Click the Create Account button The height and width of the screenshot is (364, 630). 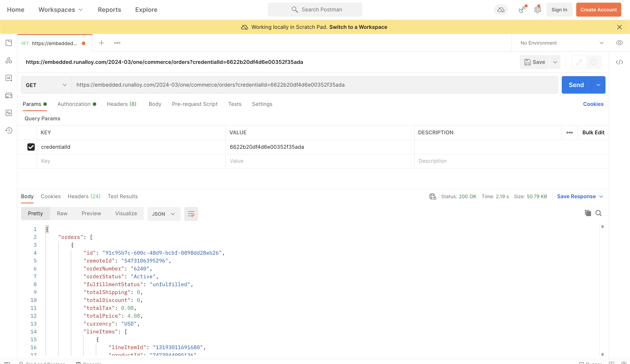[598, 10]
